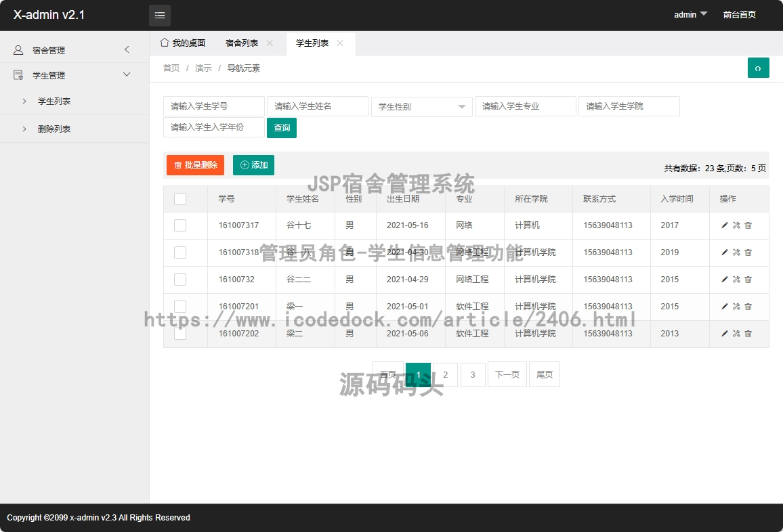783x532 pixels.
Task: Open the admin user dropdown
Action: (691, 14)
